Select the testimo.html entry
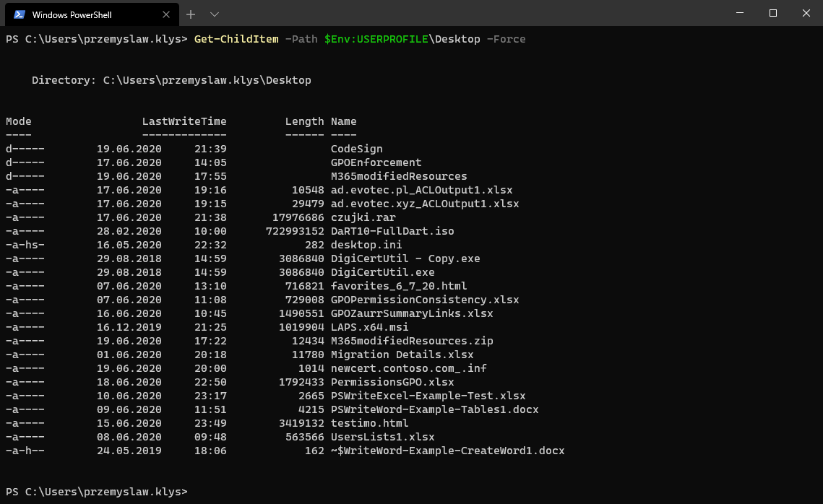823x504 pixels. pos(369,422)
